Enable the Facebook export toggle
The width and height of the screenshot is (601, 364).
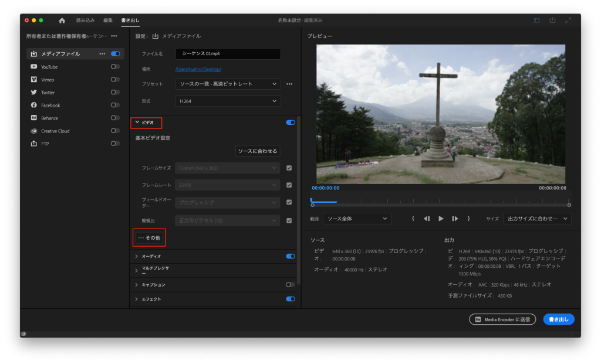pos(115,106)
